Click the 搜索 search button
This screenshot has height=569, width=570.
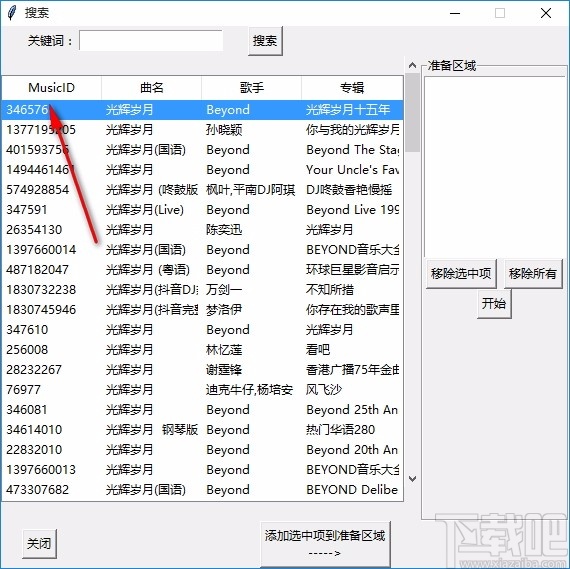pos(265,41)
